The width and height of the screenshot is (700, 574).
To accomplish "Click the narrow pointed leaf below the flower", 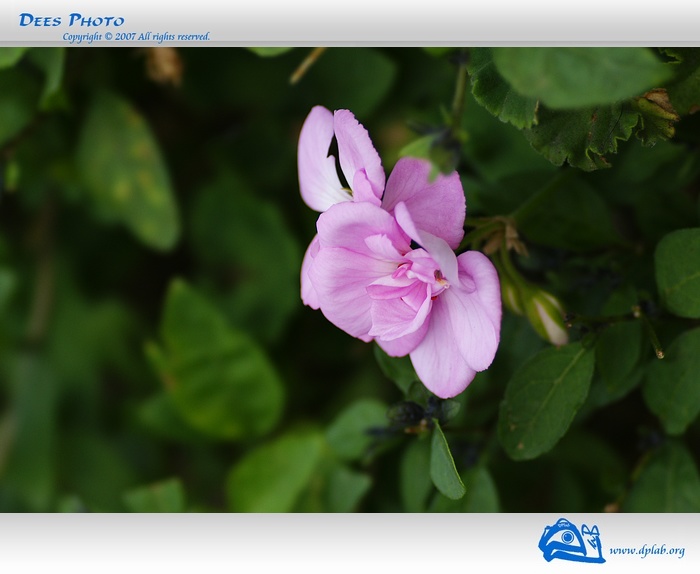I will 445,465.
